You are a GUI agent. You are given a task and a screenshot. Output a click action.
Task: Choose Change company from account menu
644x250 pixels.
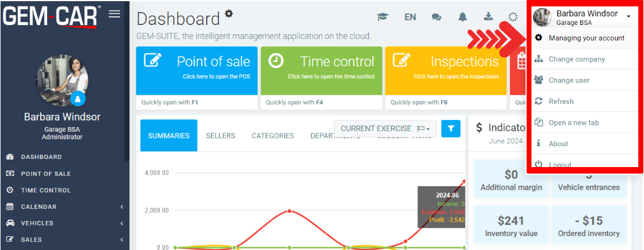tap(576, 59)
